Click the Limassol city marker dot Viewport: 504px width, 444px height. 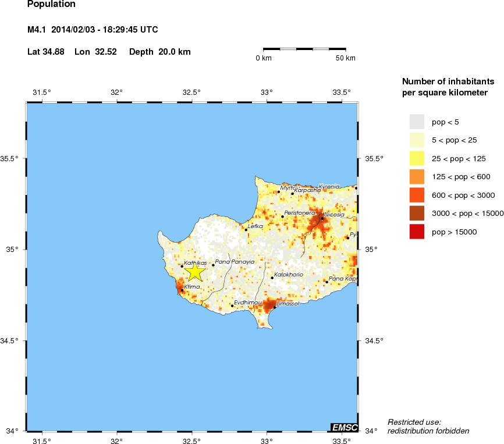point(275,307)
